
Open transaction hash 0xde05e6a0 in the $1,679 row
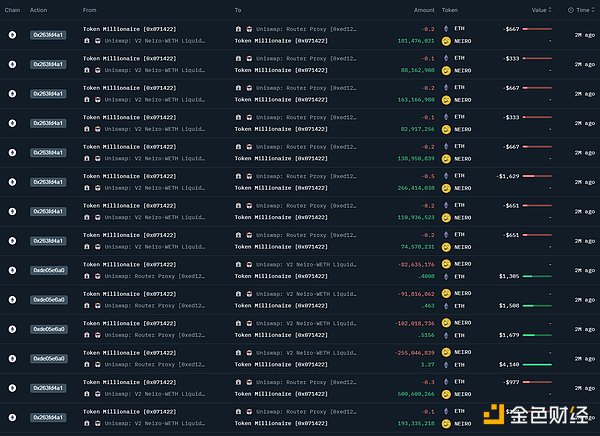pyautogui.click(x=49, y=329)
